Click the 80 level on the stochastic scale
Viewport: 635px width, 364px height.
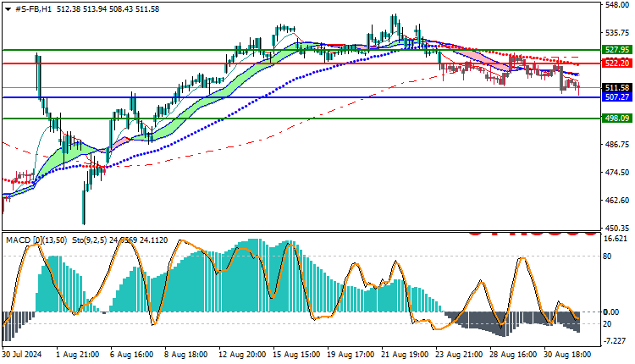[x=607, y=256]
